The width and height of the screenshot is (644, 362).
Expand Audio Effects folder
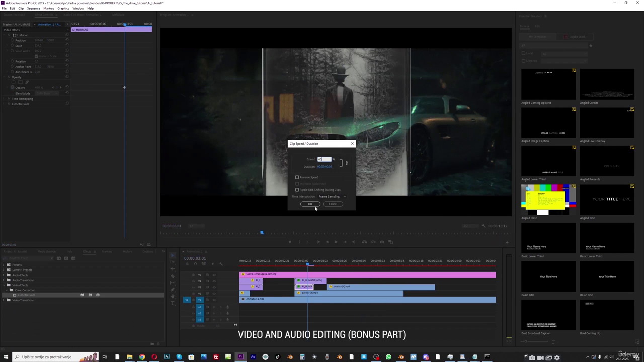[4, 275]
